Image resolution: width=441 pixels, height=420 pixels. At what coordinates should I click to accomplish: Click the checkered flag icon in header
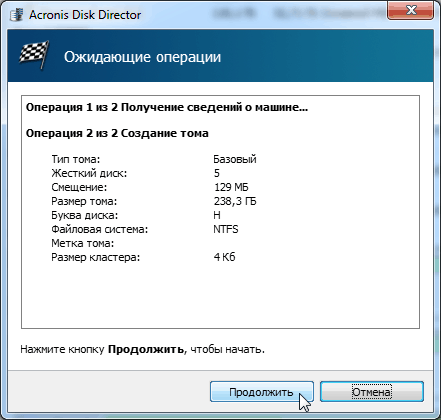[x=33, y=55]
